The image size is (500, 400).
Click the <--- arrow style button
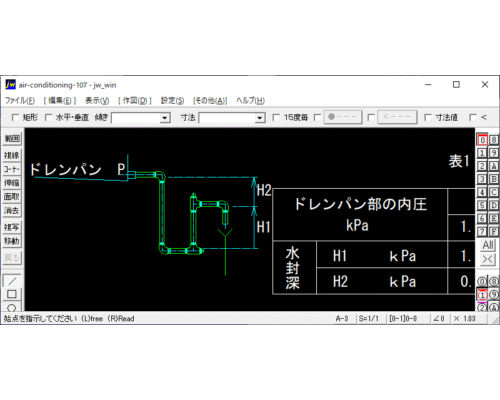tap(397, 117)
